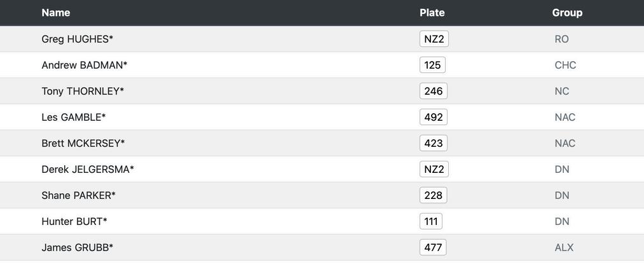Select plate badge 477
This screenshot has width=644, height=265.
(432, 248)
